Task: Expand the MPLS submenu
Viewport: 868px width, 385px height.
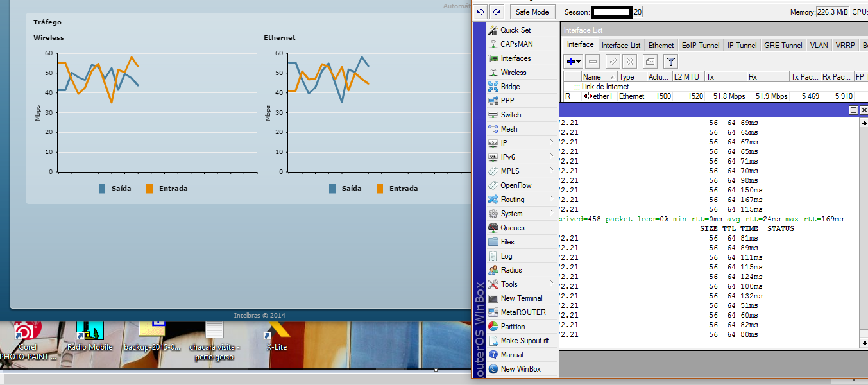Action: tap(521, 171)
